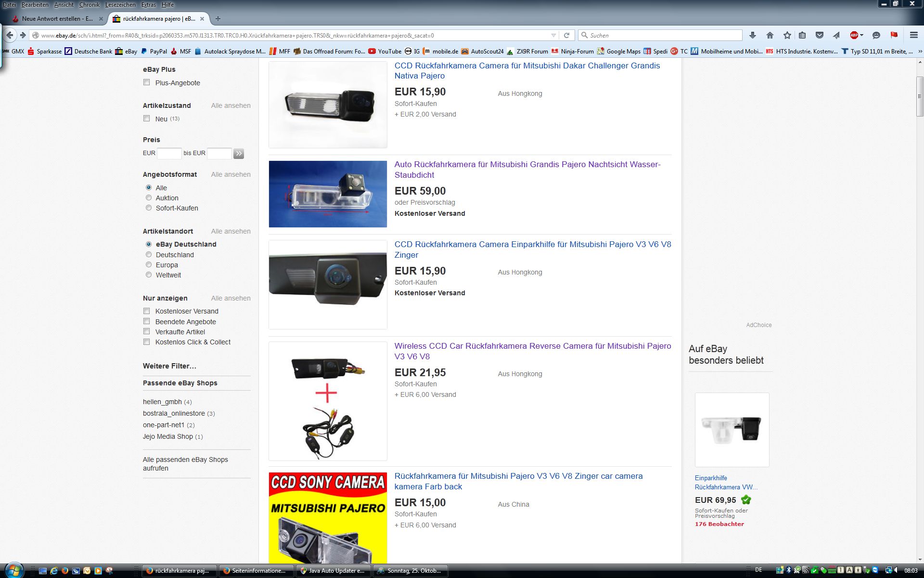Click the Bluetooth tray icon

pyautogui.click(x=789, y=570)
